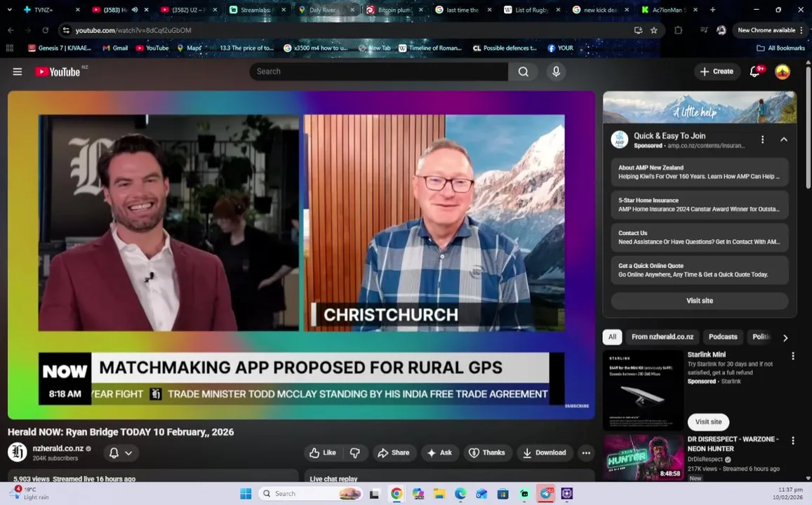
Task: Open Microsoft Store from taskbar
Action: pos(502,494)
